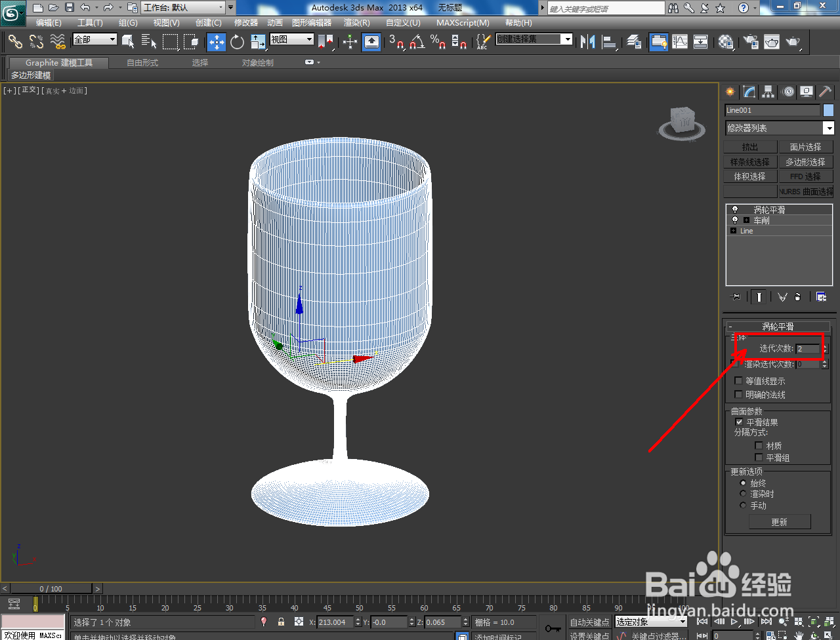840x640 pixels.
Task: Open the 修改器 menu
Action: coord(246,23)
